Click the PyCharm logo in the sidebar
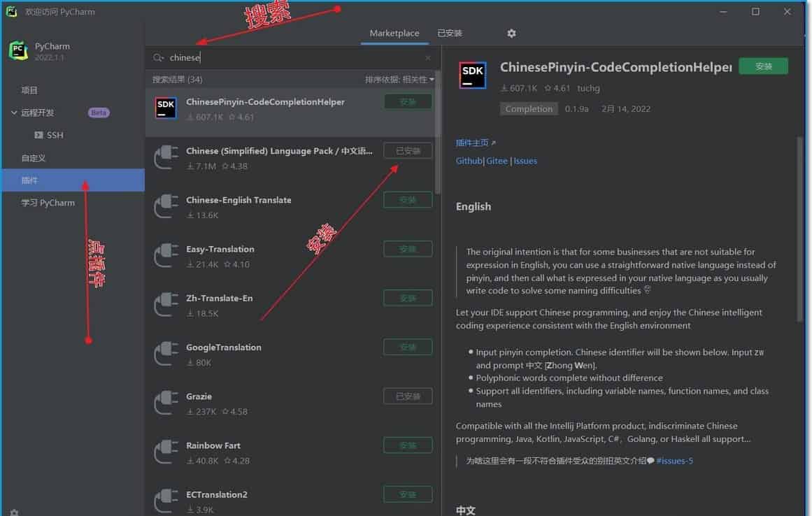This screenshot has height=516, width=812. point(19,51)
